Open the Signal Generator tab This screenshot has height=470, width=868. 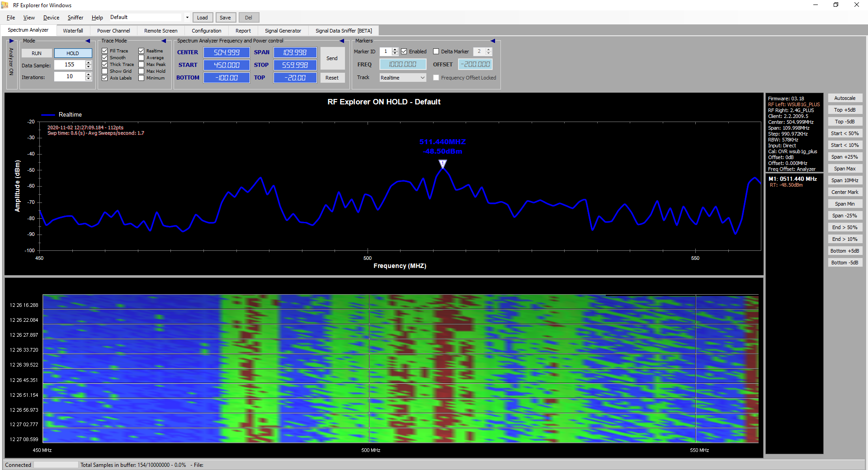tap(283, 31)
